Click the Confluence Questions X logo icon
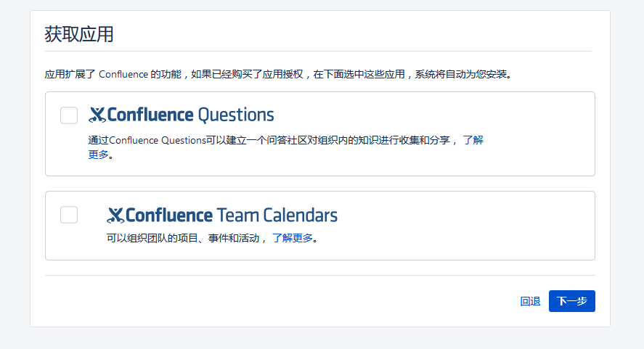Viewport: 644px width, 349px height. tap(97, 115)
